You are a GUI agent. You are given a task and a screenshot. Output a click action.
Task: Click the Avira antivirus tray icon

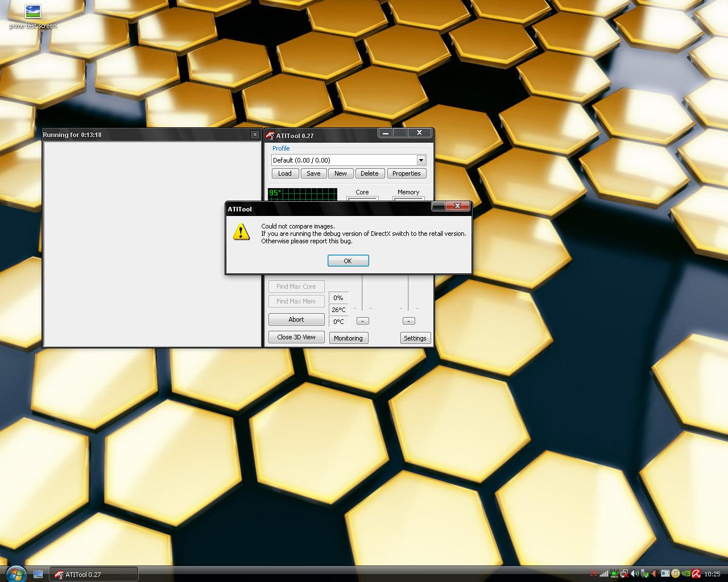tap(696, 574)
